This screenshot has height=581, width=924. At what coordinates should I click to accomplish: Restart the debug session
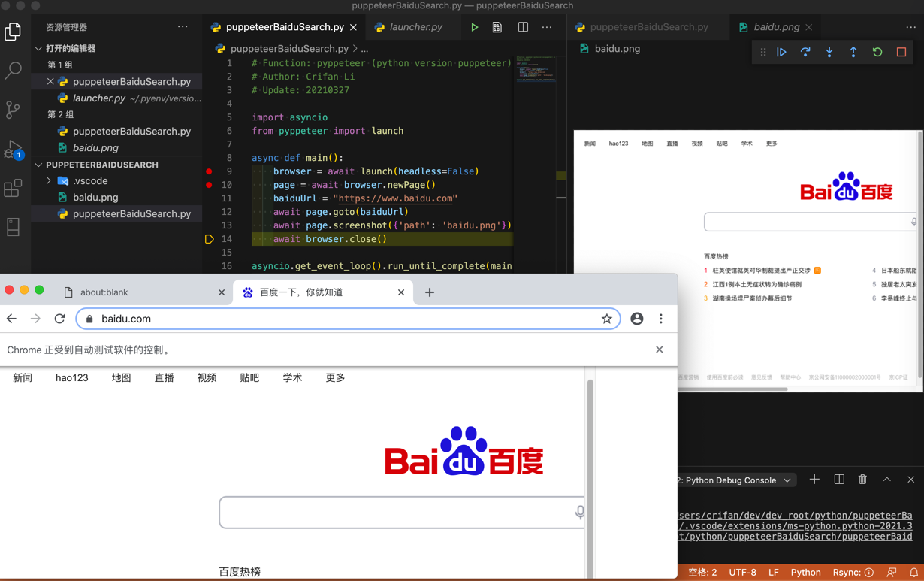tap(877, 52)
